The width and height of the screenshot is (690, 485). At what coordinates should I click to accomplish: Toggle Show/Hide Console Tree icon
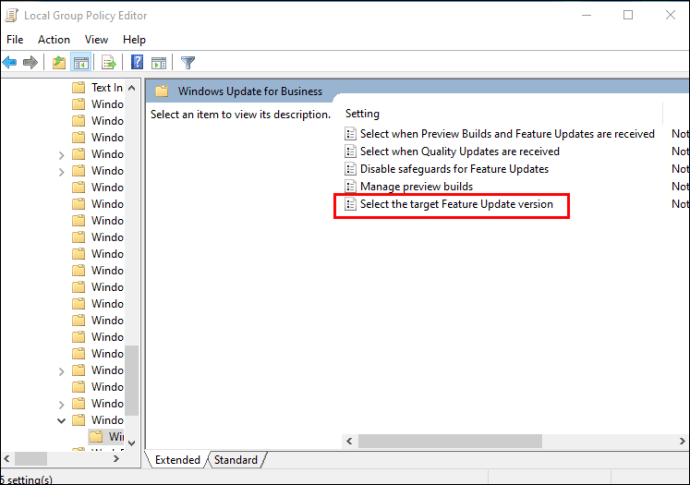click(x=81, y=62)
